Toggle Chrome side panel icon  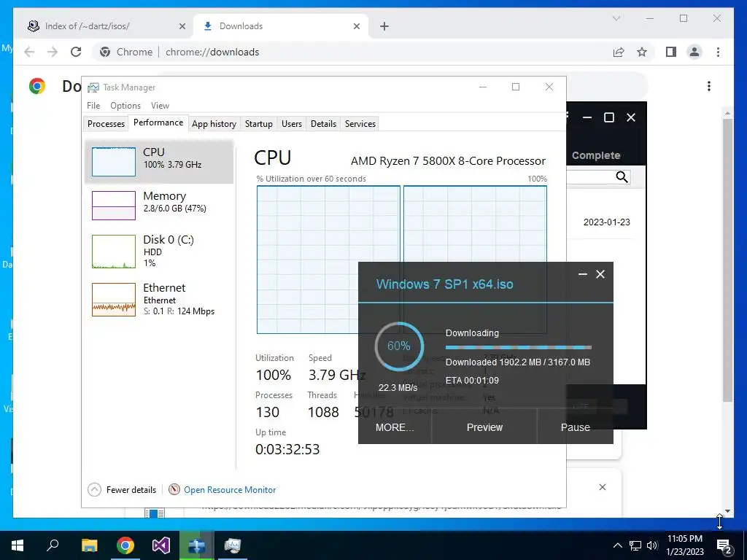[x=671, y=52]
